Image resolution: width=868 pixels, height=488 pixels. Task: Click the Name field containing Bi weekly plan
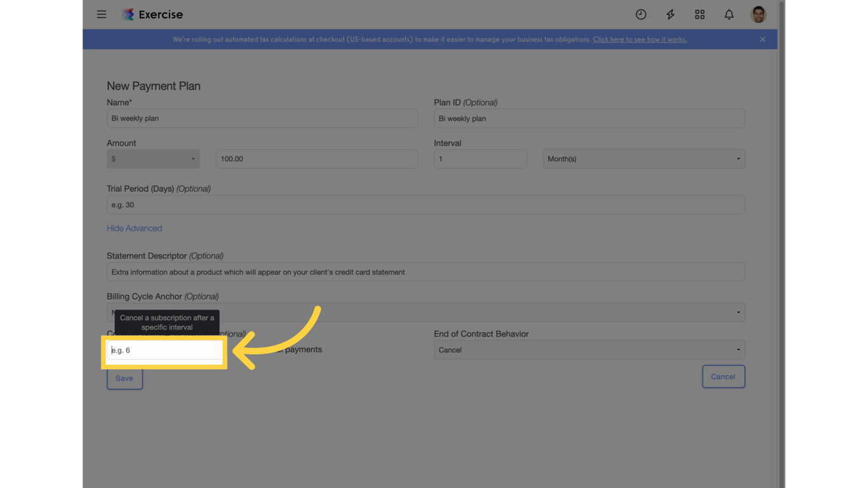(x=262, y=118)
